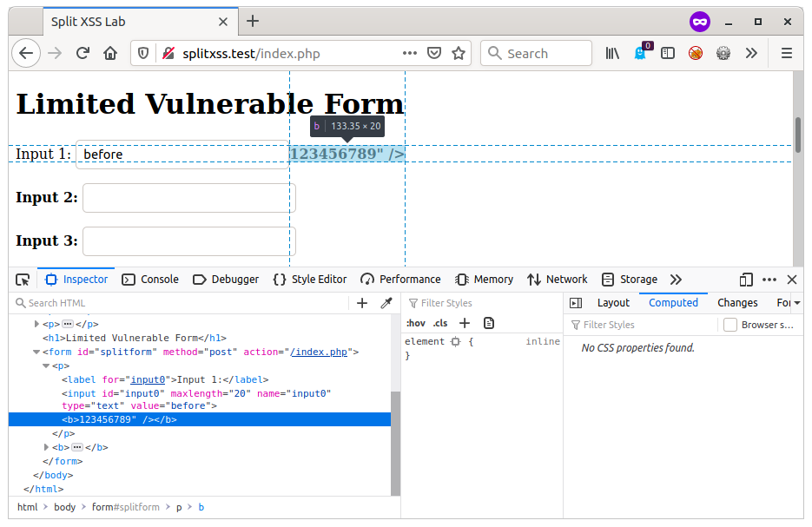This screenshot has height=527, width=812.
Task: Focus the Input 2 text field
Action: click(x=189, y=198)
